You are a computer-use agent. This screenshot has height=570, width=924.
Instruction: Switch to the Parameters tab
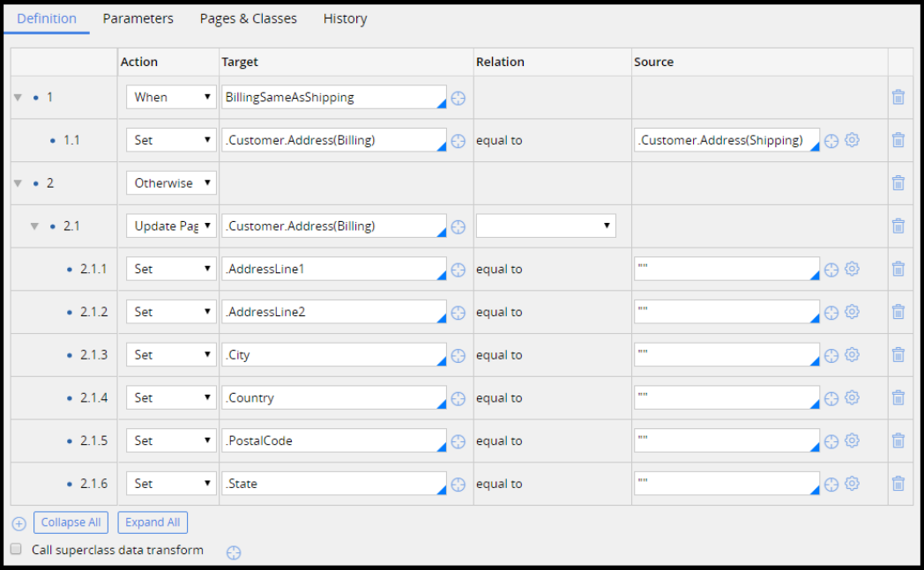pos(138,19)
